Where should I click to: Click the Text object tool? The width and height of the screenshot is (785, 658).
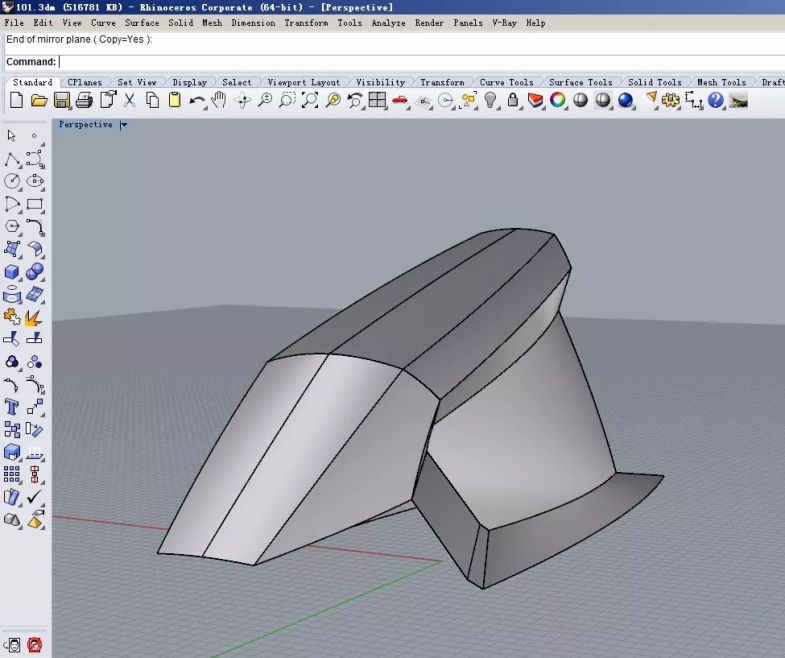[x=12, y=407]
